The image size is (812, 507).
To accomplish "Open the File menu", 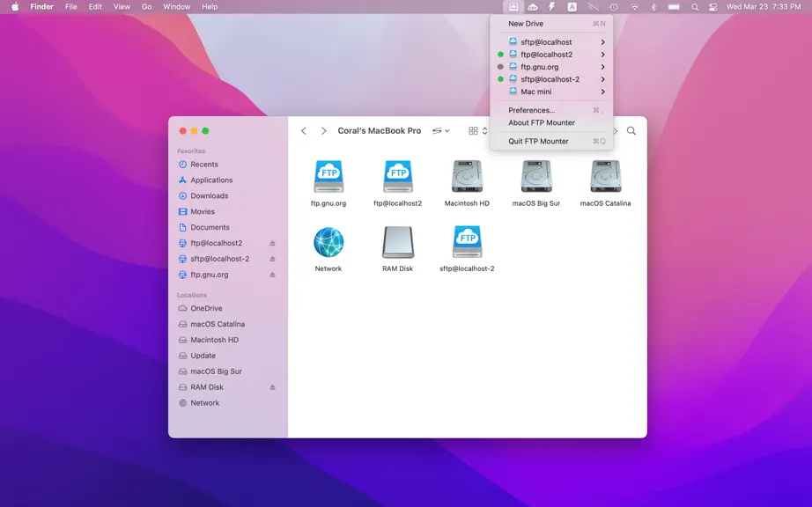I will click(71, 7).
